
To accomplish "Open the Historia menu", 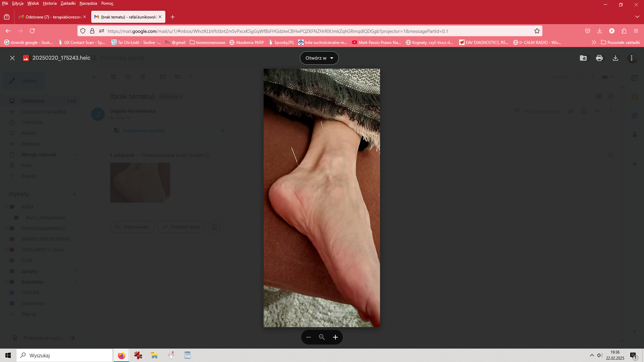I will 50,3.
